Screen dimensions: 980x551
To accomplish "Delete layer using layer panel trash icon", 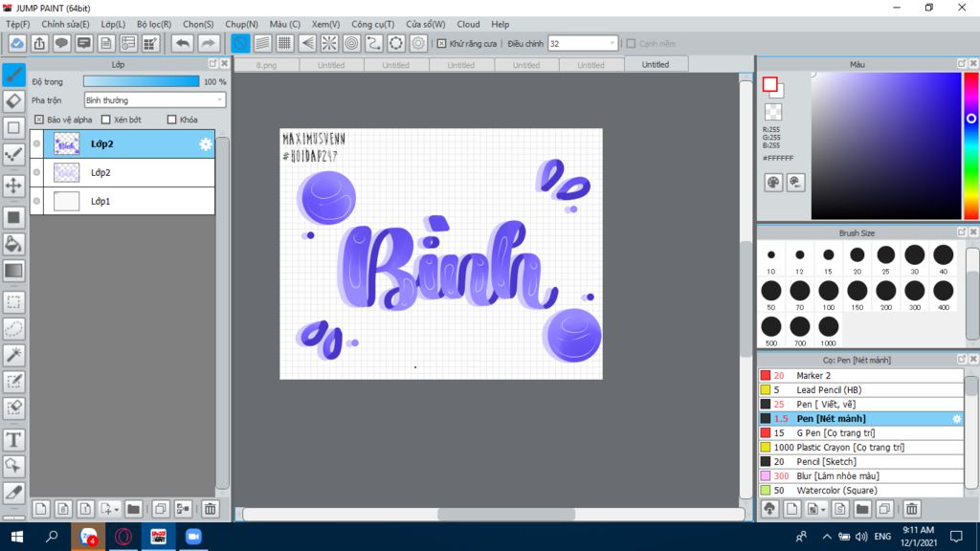I will click(x=210, y=509).
